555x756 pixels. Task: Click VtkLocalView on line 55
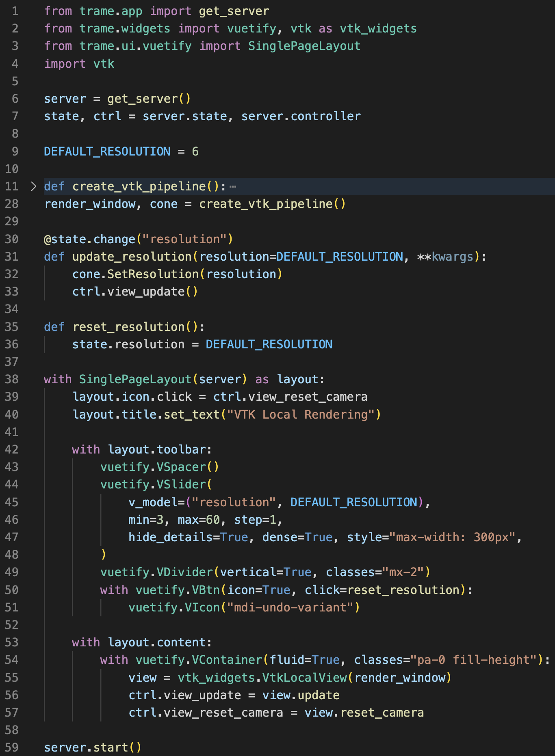(304, 678)
